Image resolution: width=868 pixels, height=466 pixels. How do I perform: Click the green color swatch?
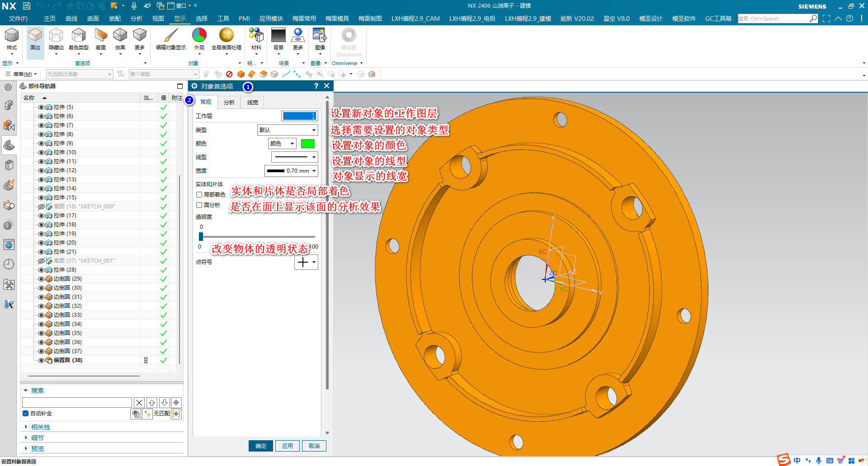tap(308, 144)
